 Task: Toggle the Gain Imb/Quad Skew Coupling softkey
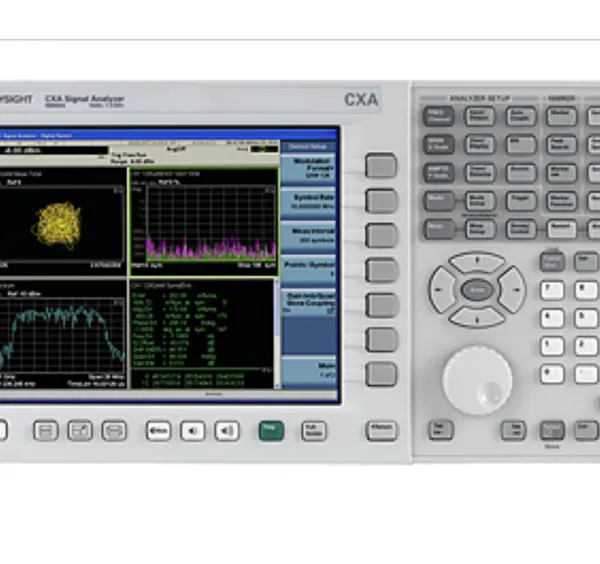[309, 303]
